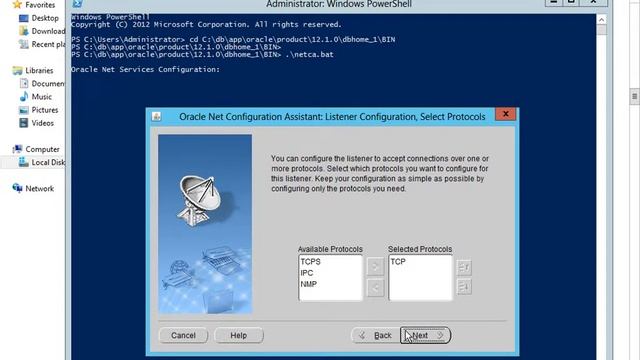Demote selected protocol down in order
Screen dimensions: 640x360
tap(464, 287)
